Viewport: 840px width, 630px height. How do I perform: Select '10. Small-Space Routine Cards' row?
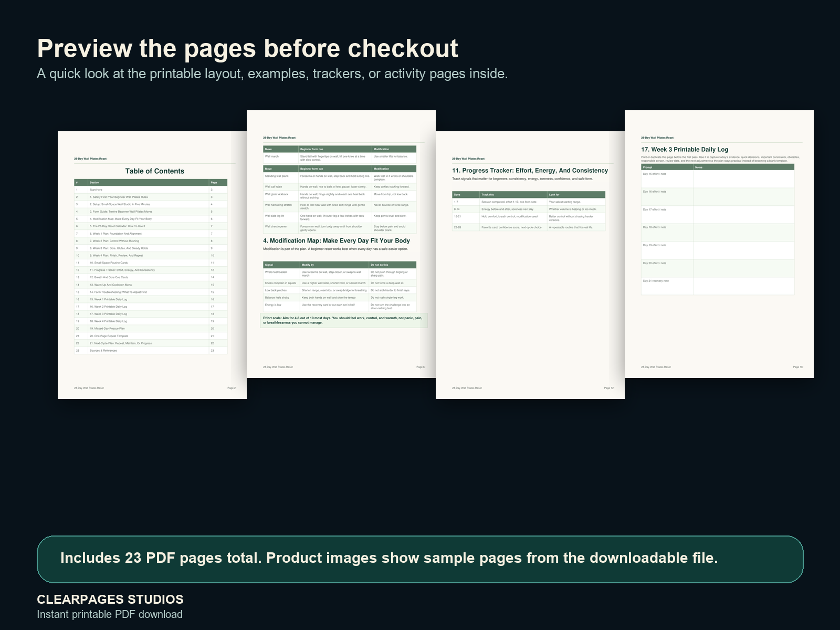pos(151,262)
